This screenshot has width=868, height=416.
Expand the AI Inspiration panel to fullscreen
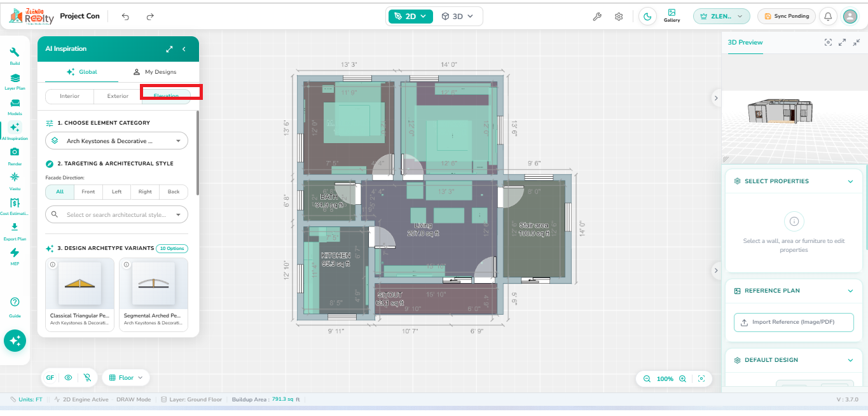point(169,49)
